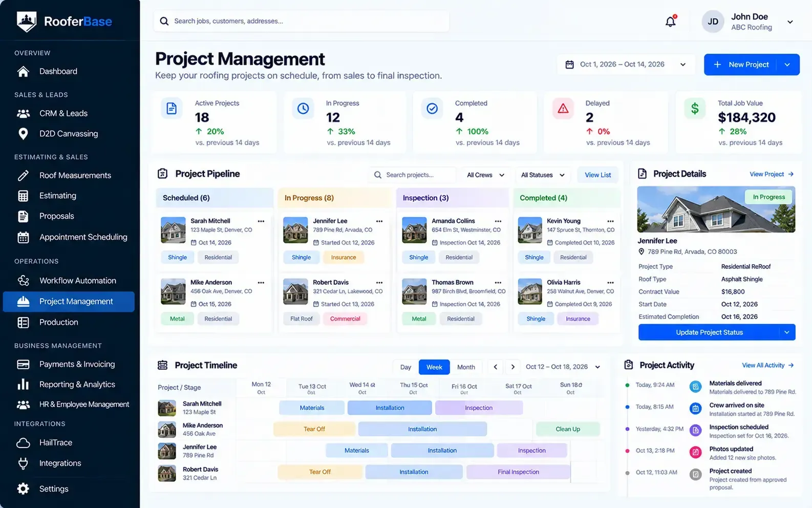This screenshot has width=812, height=508.
Task: Click the D2D Canvassing pin icon
Action: [x=23, y=134]
